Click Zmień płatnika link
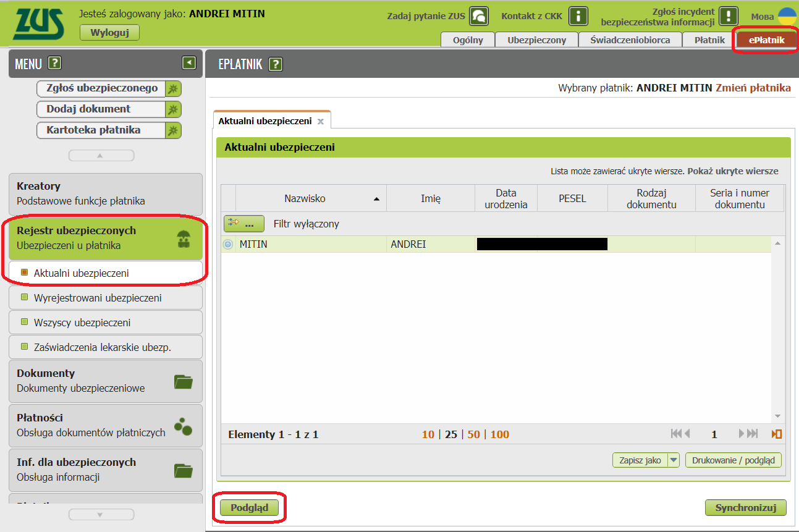 tap(753, 88)
